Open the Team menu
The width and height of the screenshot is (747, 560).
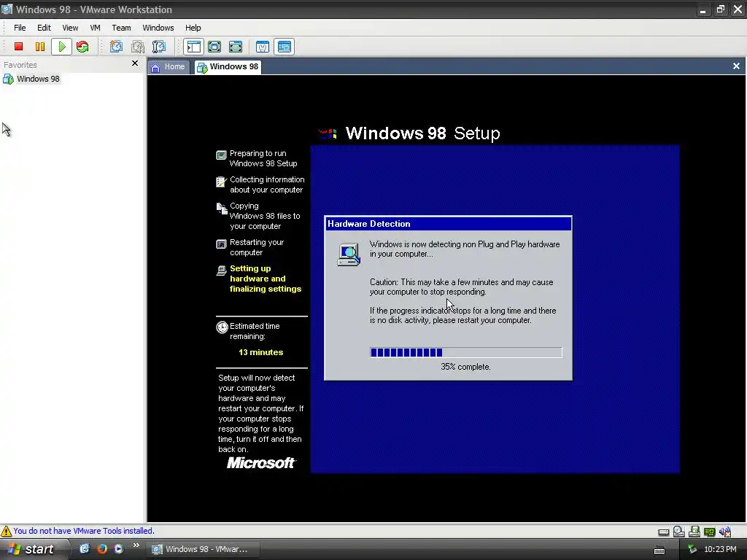(x=121, y=28)
